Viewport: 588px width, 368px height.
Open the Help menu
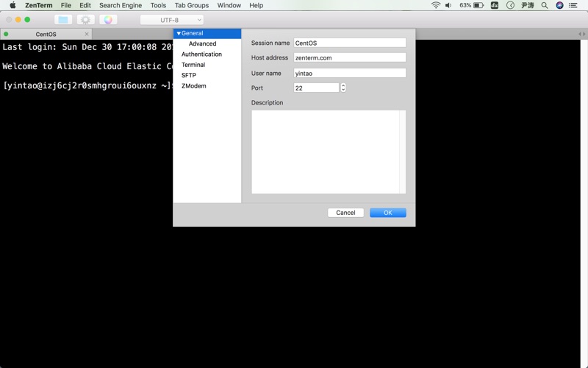[x=256, y=5]
